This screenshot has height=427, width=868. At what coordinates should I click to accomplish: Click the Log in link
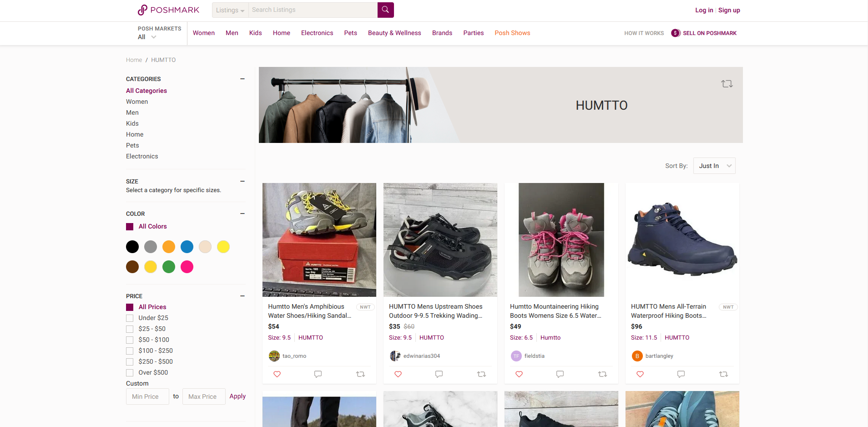704,10
